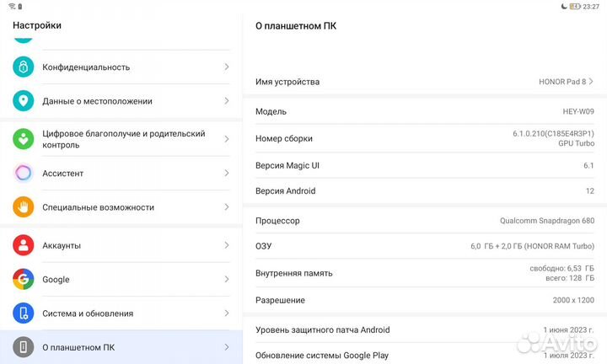Tap the Qualcomm Snapdragon 680 value
Image resolution: width=607 pixels, height=364 pixels.
point(546,221)
